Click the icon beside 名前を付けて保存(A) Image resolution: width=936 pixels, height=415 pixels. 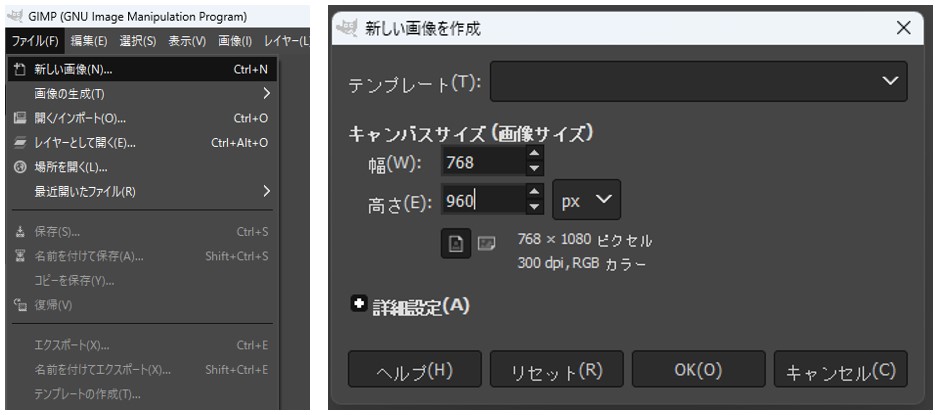(x=20, y=256)
